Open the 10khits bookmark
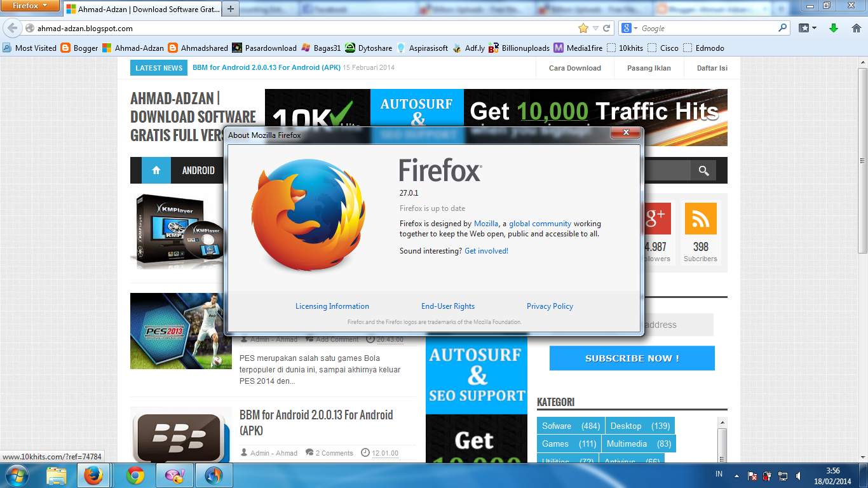The height and width of the screenshot is (488, 868). click(x=625, y=48)
